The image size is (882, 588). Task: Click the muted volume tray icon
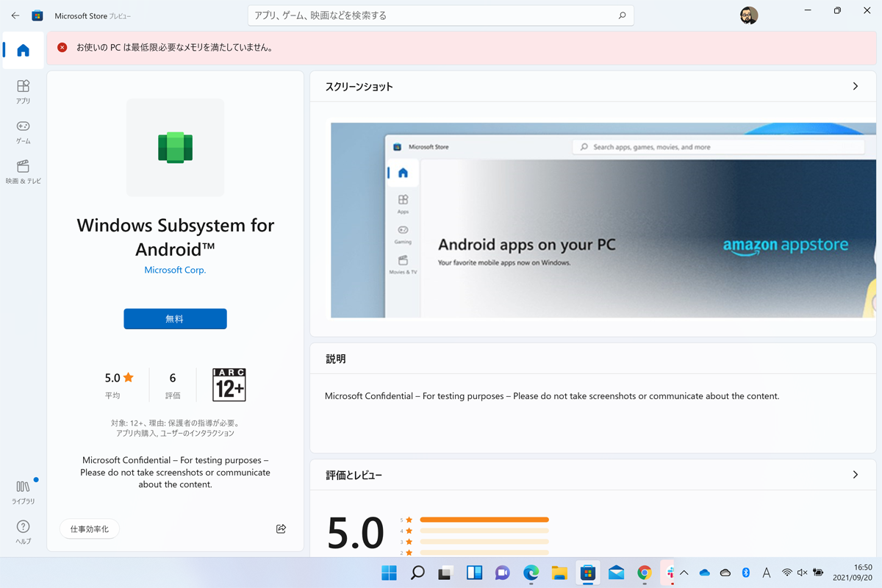pyautogui.click(x=802, y=573)
